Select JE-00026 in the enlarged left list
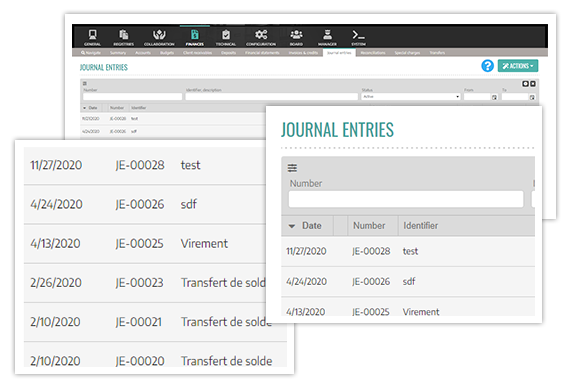Viewport: 570px width, 390px height. (x=140, y=205)
